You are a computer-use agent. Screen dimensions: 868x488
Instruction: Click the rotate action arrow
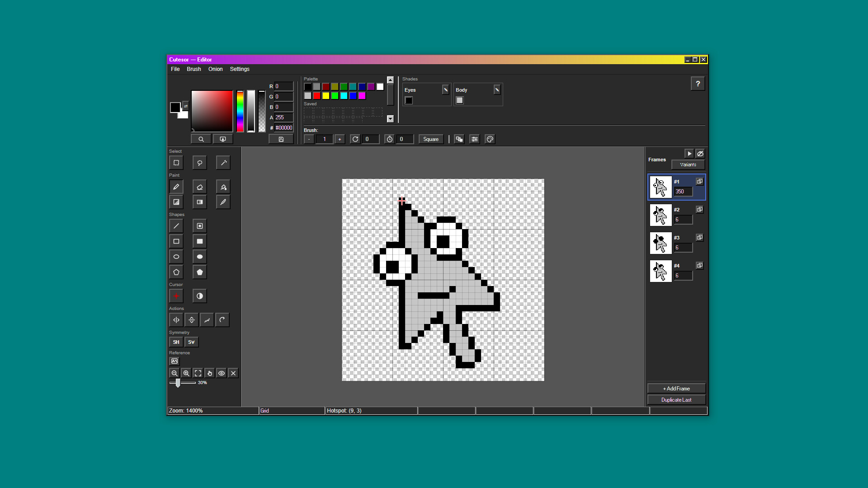pos(222,320)
